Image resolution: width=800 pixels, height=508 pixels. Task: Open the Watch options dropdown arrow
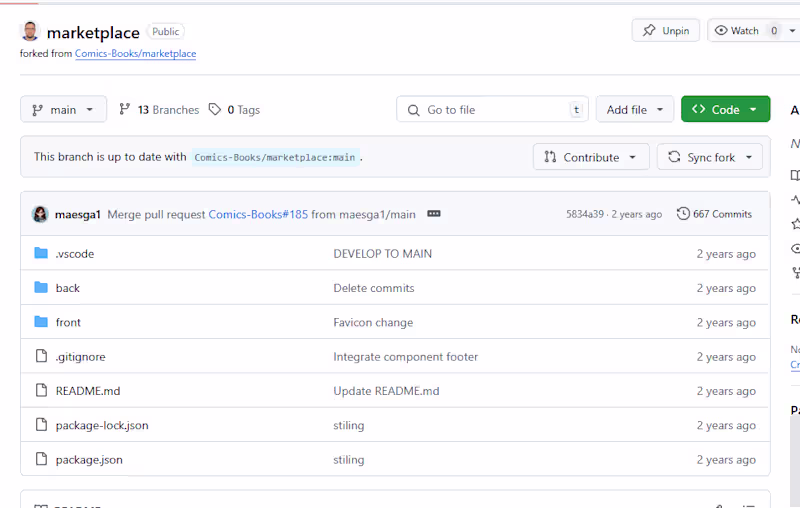pos(792,31)
